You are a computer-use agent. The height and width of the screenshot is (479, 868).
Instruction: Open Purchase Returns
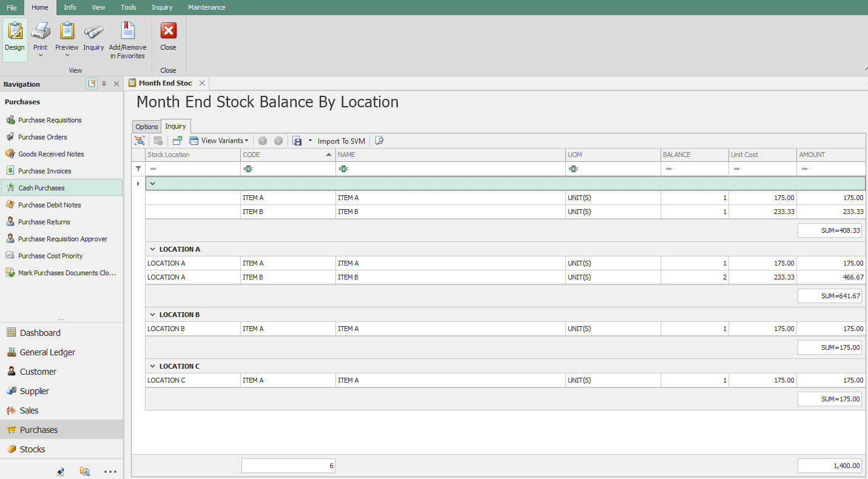[61, 222]
